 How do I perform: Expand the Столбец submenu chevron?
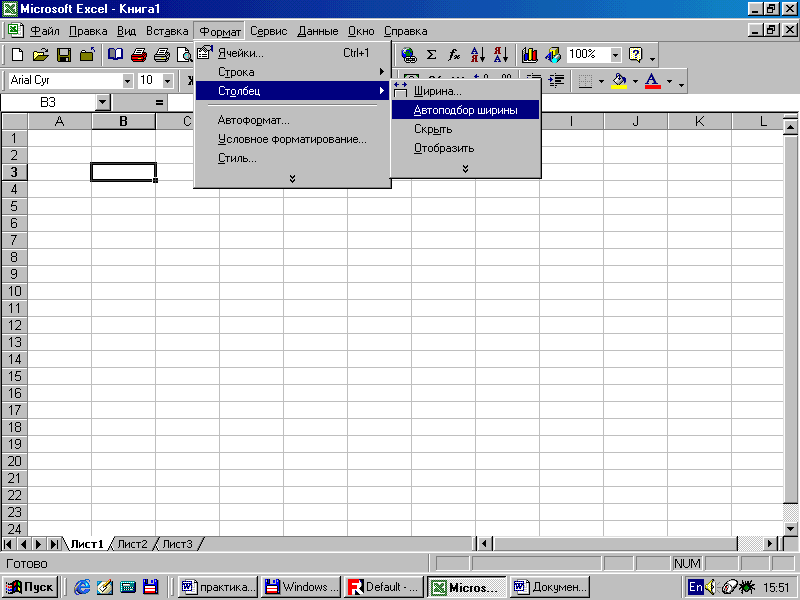click(x=465, y=168)
